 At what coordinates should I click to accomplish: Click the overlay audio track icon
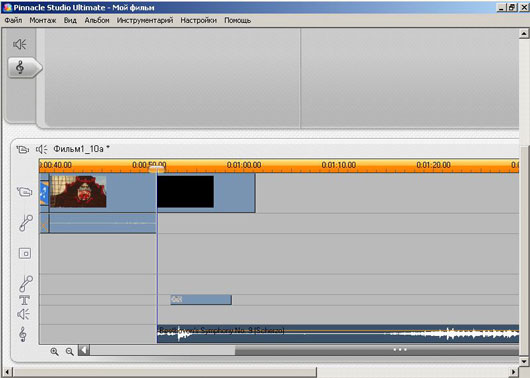26,284
